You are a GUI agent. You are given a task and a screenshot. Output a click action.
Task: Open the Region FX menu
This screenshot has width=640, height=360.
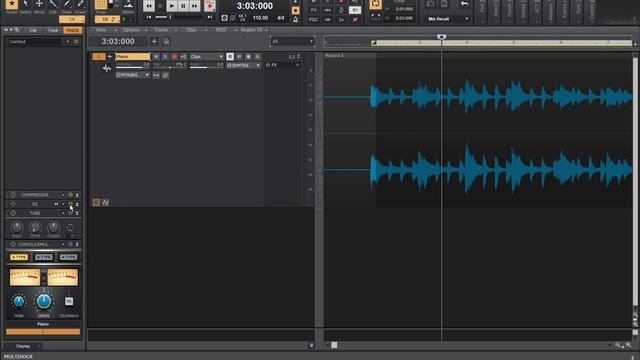pyautogui.click(x=251, y=30)
